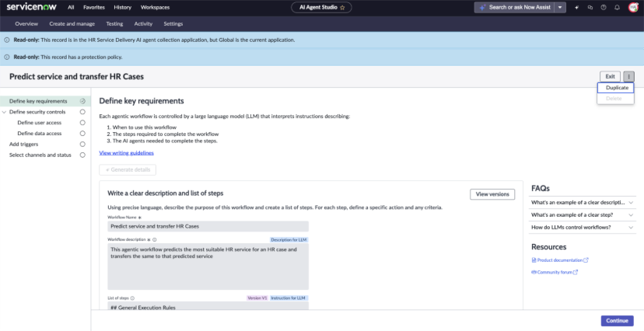Switch to the Create and manage tab

[72, 24]
